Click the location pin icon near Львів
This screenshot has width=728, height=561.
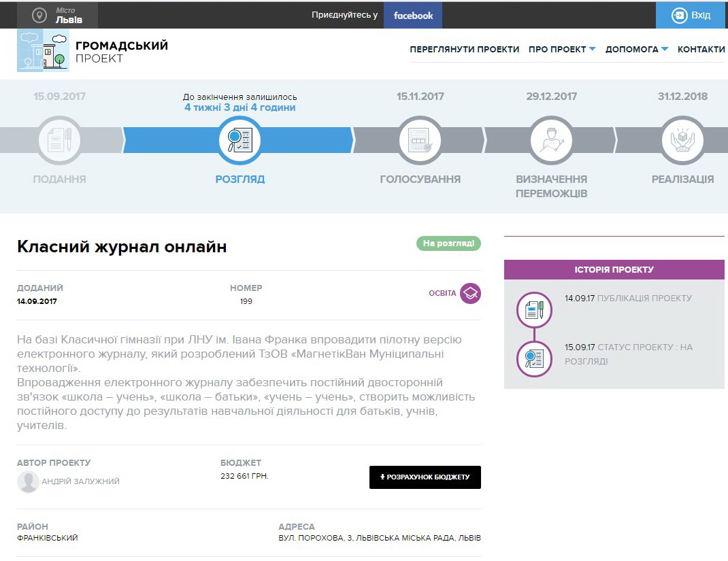[39, 16]
